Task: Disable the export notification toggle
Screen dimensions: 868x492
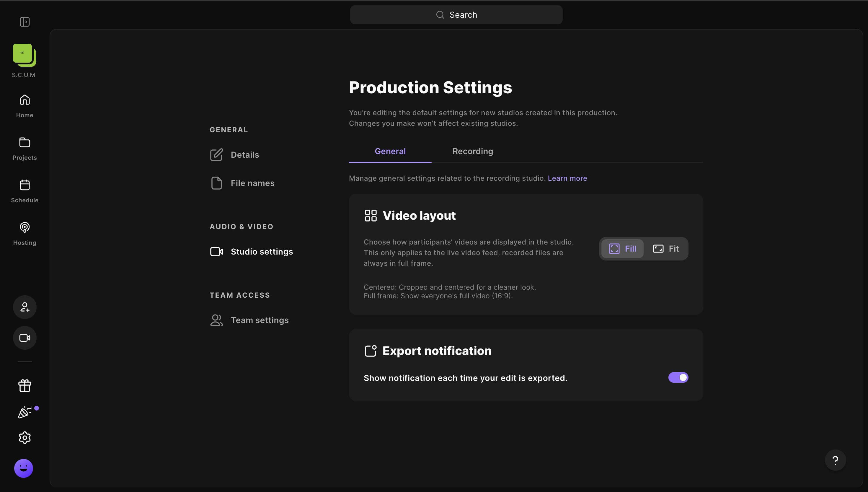Action: coord(678,377)
